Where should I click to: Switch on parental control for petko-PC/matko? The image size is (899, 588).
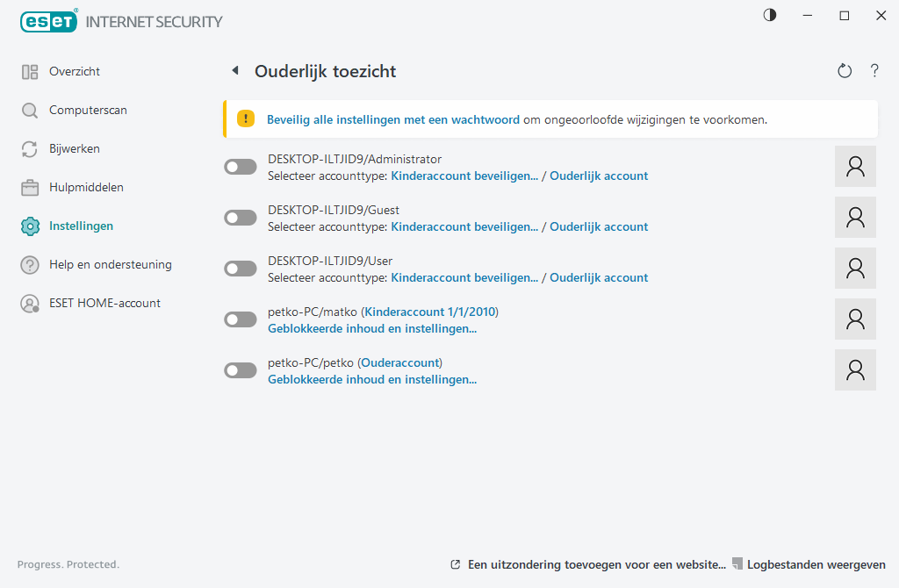click(241, 319)
